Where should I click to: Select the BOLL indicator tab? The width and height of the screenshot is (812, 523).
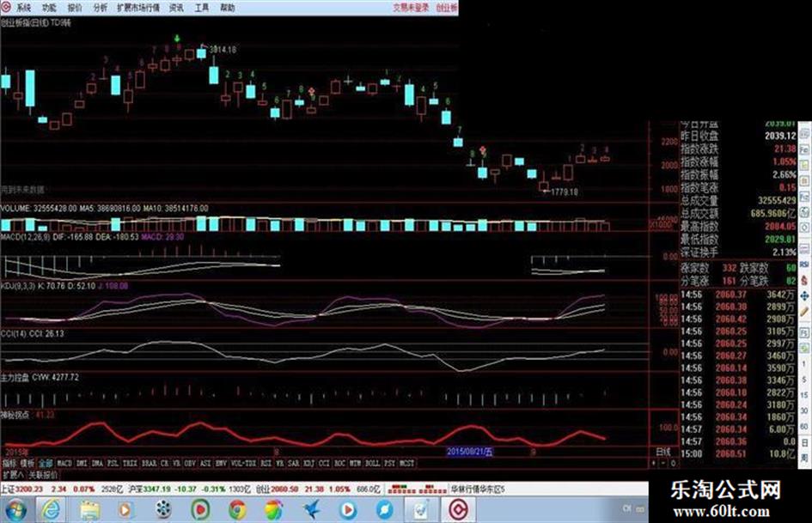372,464
